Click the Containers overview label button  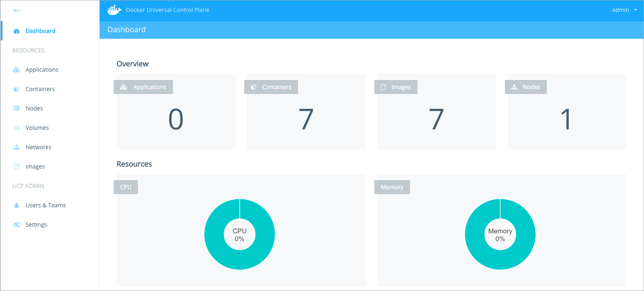(x=271, y=87)
